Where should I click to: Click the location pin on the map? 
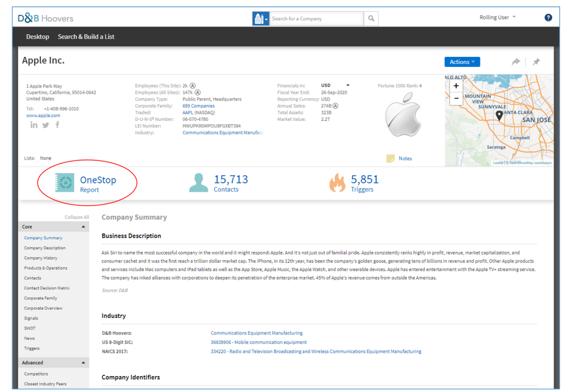coord(499,115)
